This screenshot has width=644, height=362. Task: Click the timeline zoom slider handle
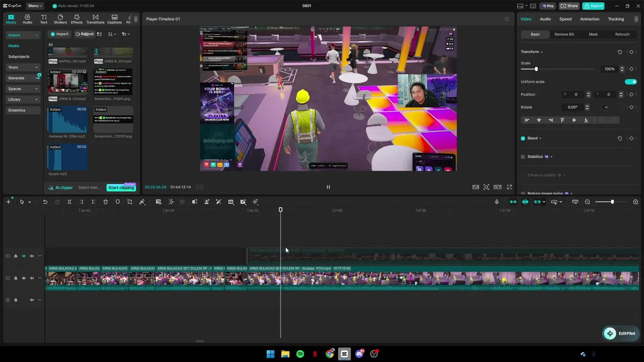612,202
